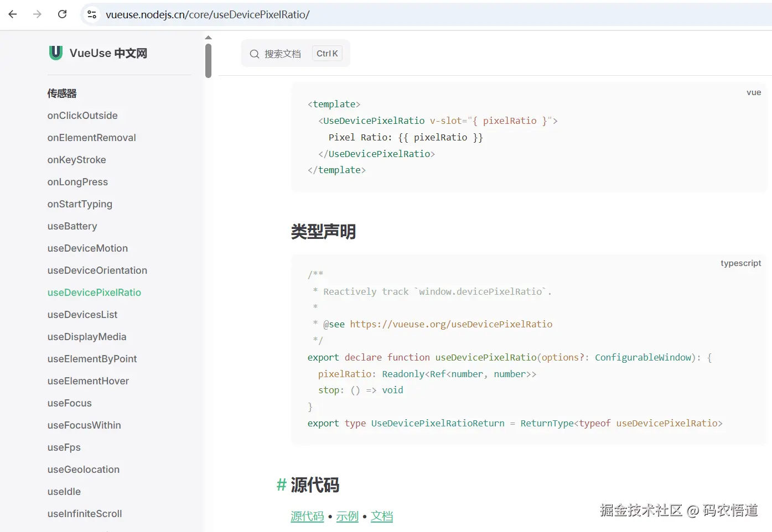The image size is (772, 532).
Task: Go to useFocus page
Action: click(x=70, y=403)
